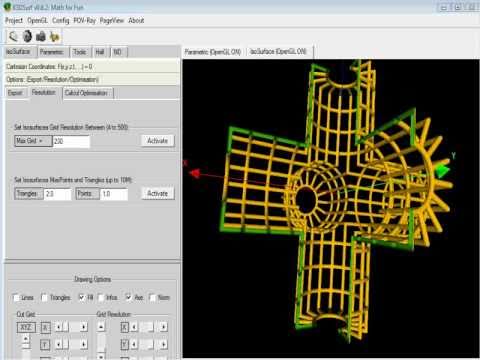Open the Tools tab

[x=80, y=52]
